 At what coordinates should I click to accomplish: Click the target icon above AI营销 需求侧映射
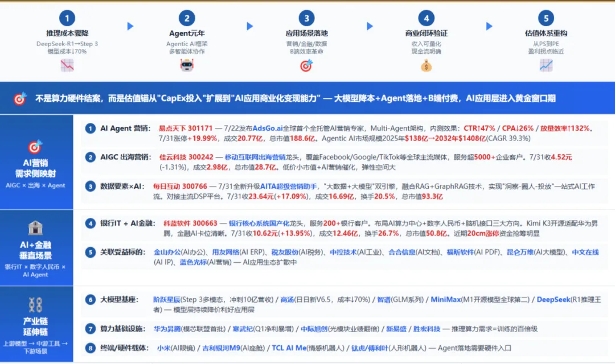pos(35,147)
